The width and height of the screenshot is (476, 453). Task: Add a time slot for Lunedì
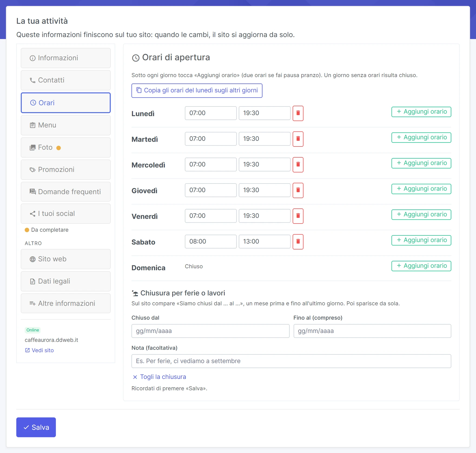421,112
